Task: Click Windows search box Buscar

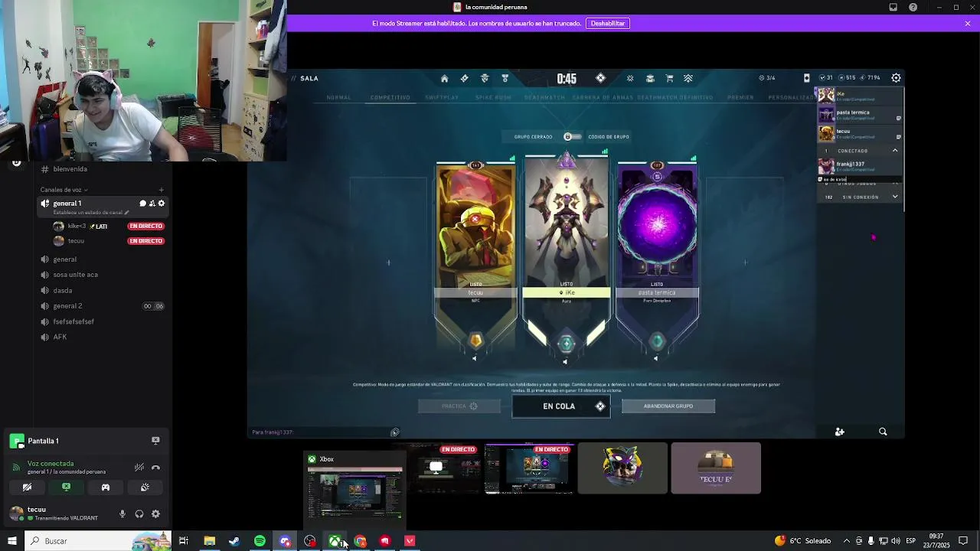Action: coord(98,541)
